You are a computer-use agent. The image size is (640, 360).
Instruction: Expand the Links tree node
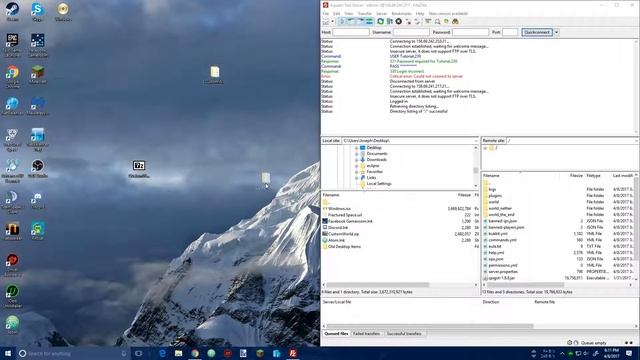(x=356, y=178)
